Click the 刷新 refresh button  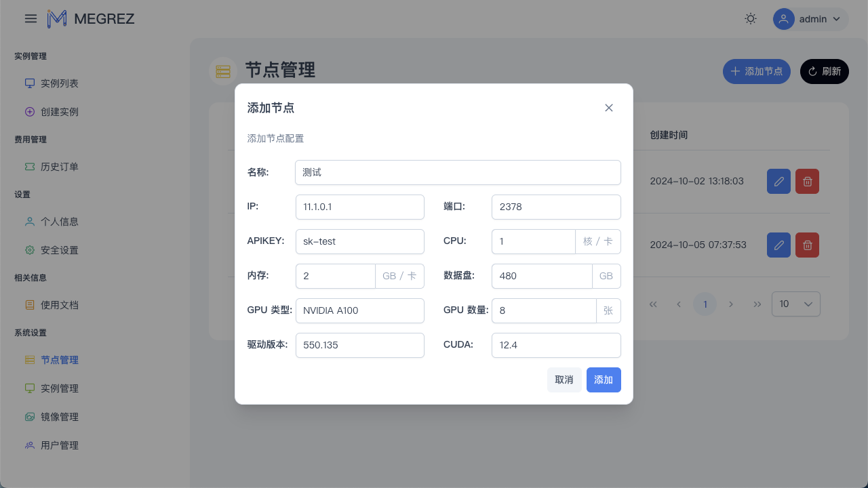click(x=824, y=71)
